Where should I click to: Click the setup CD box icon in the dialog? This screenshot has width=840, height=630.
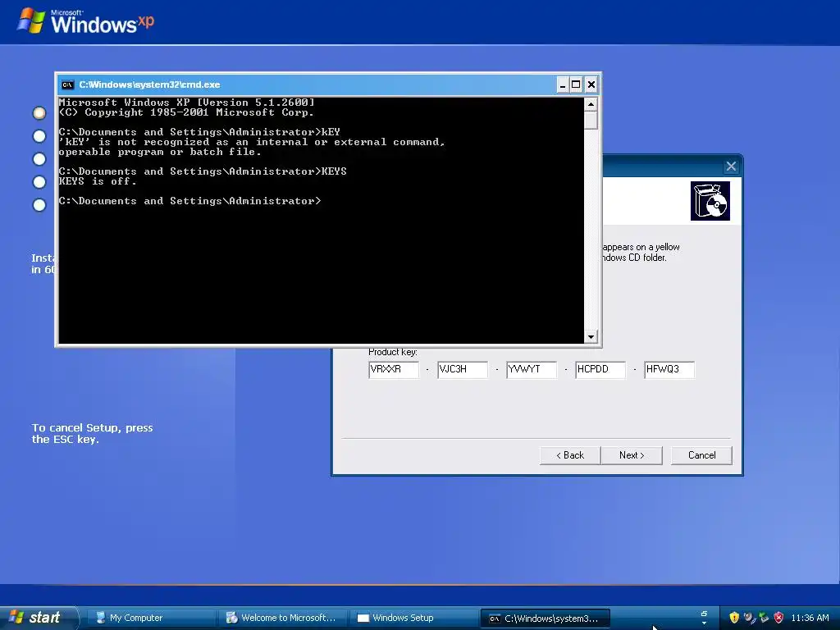[x=710, y=201]
